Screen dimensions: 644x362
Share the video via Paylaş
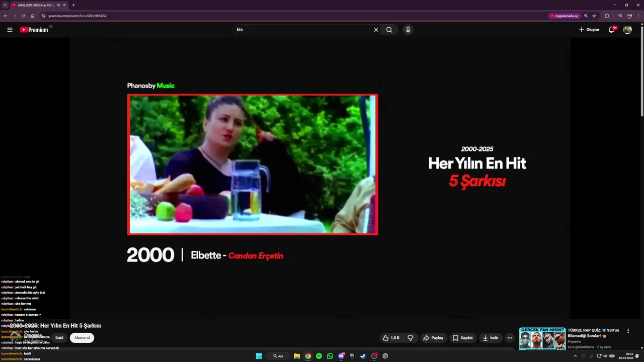(433, 338)
